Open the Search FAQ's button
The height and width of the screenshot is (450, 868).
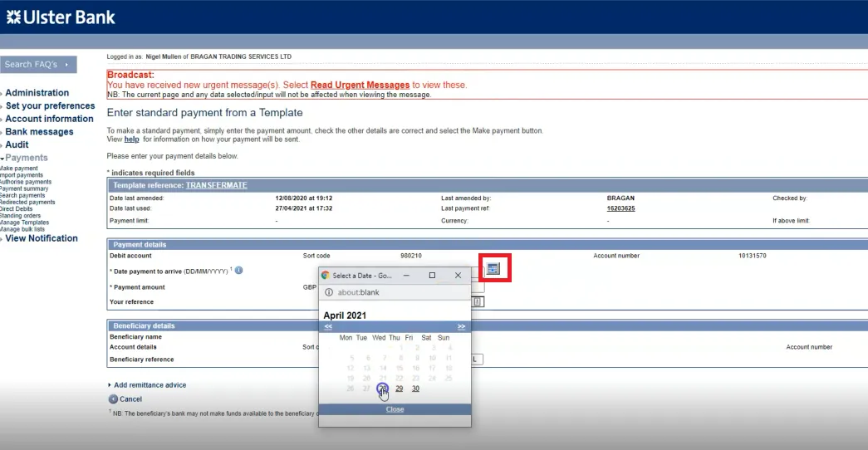(38, 64)
